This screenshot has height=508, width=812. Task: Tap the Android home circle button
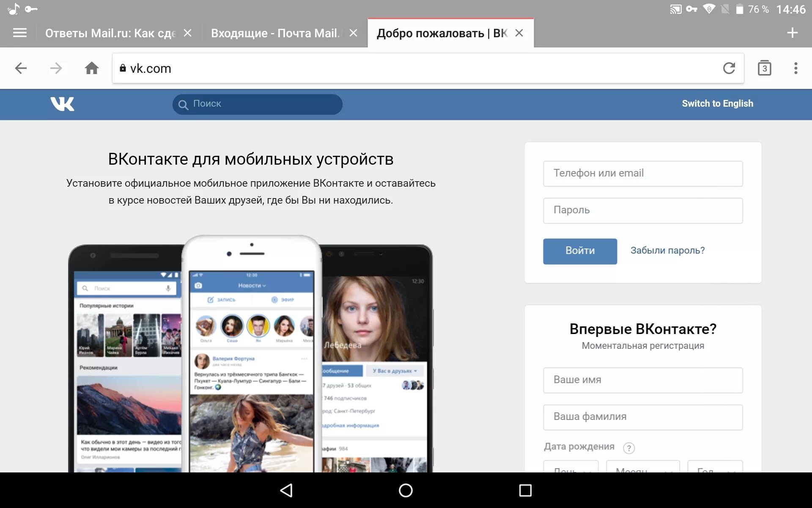click(x=406, y=490)
